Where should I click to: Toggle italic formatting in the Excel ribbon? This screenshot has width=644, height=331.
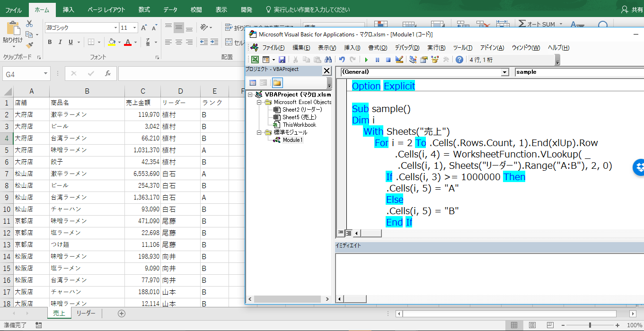coord(60,42)
